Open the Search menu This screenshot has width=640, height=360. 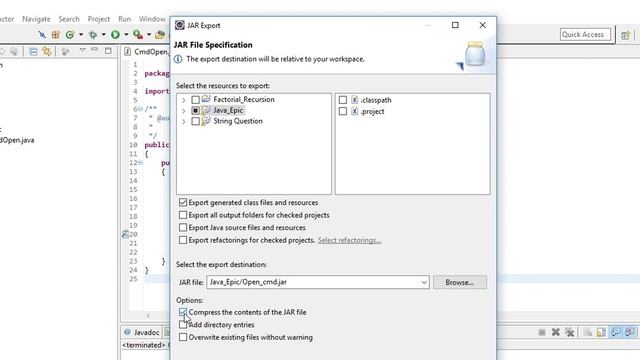pos(69,19)
